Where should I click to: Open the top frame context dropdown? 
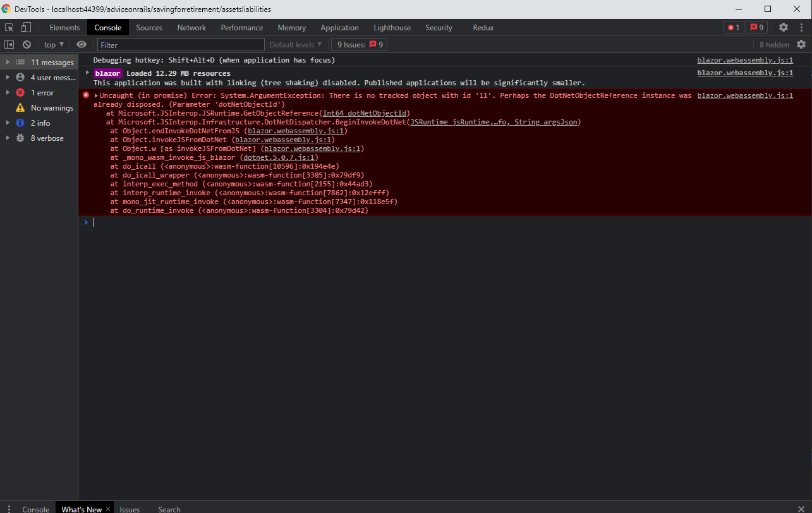click(53, 44)
